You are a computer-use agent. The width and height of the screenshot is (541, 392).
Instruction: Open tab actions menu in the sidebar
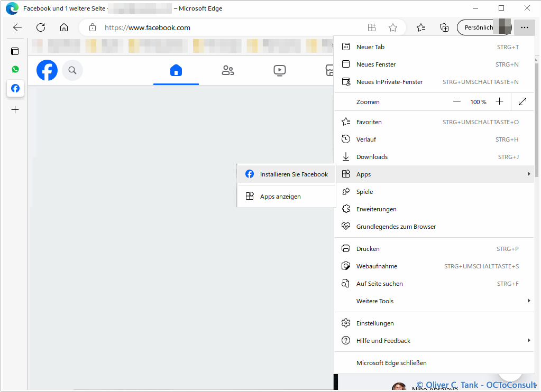(x=15, y=51)
